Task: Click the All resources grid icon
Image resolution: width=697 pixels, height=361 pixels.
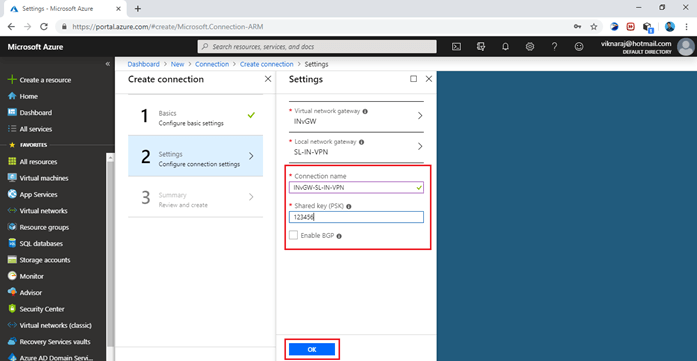Action: (12, 162)
